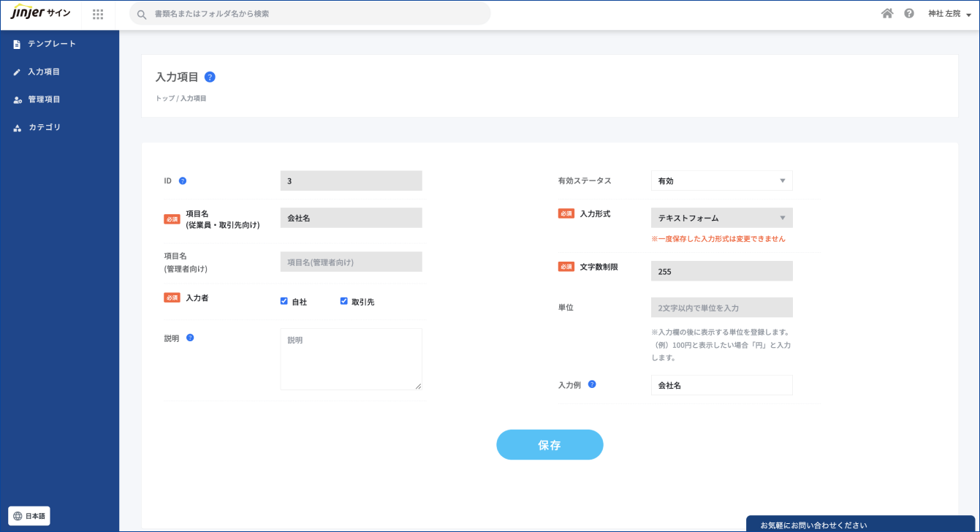This screenshot has height=532, width=980.
Task: Open the 入力形式 テキストフォーム dropdown
Action: 721,218
